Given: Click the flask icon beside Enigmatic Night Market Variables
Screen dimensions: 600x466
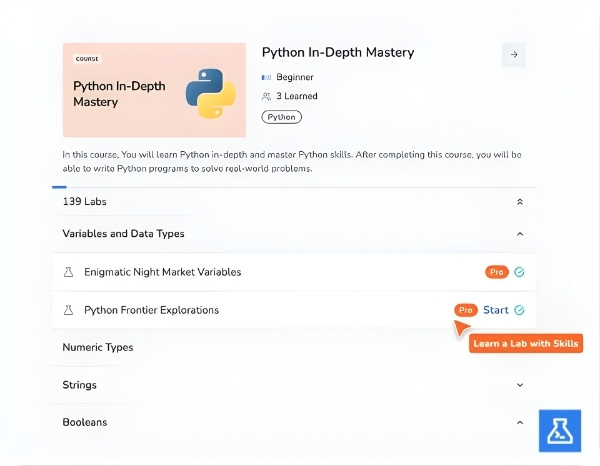Looking at the screenshot, I should point(69,272).
